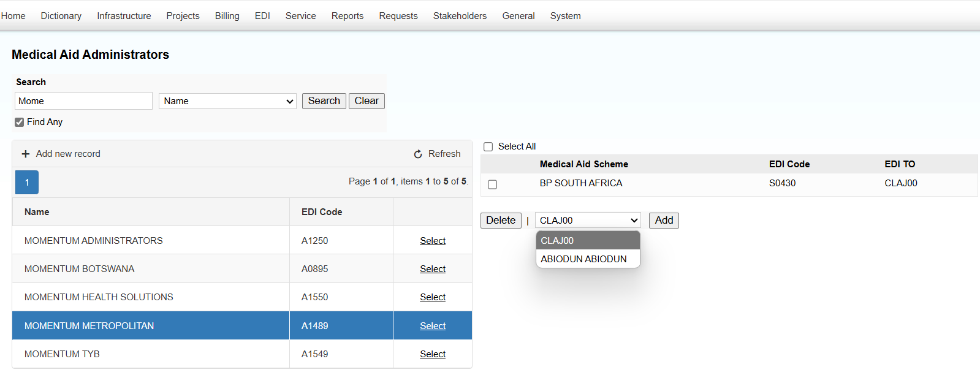Open the General menu
The height and width of the screenshot is (375, 980).
tap(518, 16)
